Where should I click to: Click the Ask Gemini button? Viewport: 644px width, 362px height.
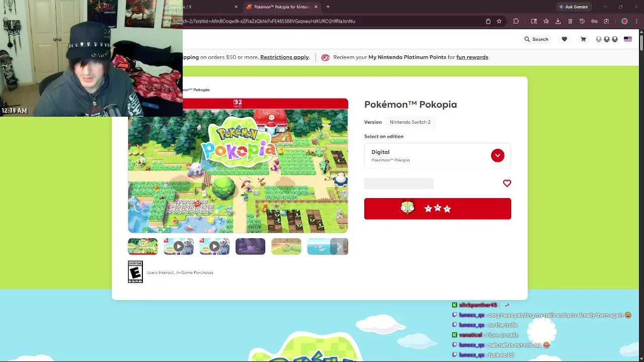click(573, 7)
